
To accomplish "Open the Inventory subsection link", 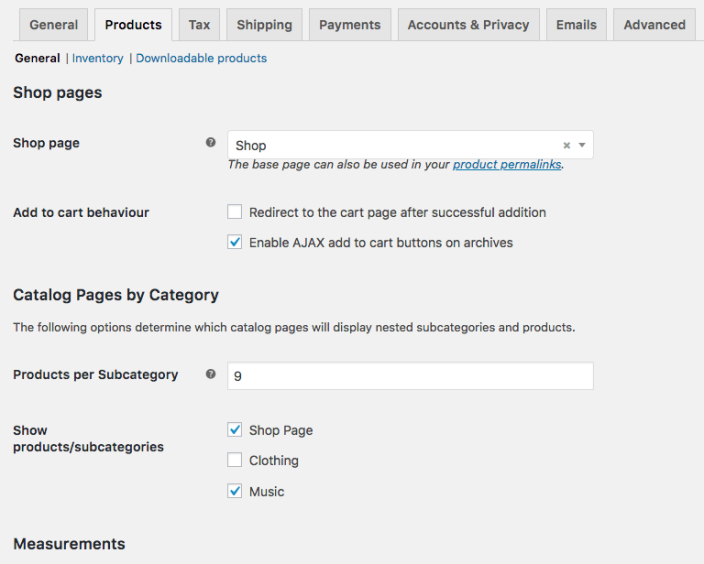I will pos(98,58).
